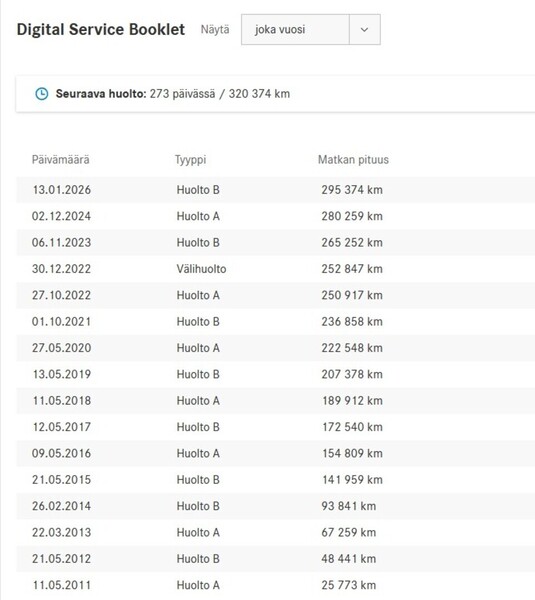Open the 'joka vuosi' filter combo box
Viewport: 535px width, 600px height.
310,29
